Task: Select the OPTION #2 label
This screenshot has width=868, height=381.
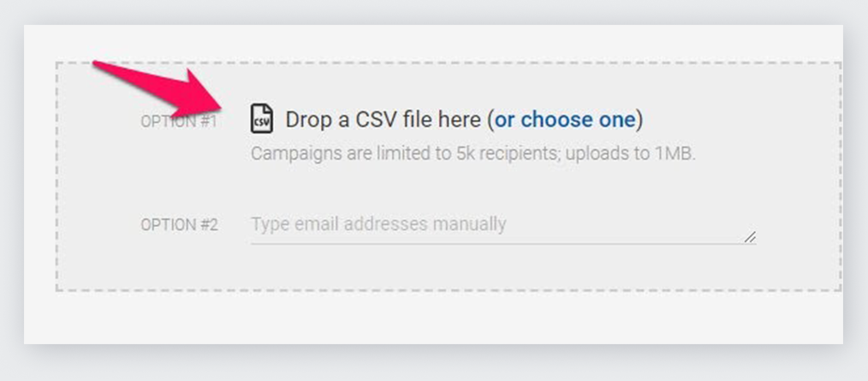Action: (180, 225)
